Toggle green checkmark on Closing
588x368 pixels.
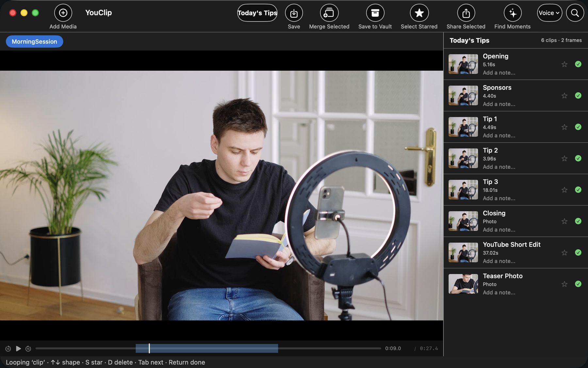click(578, 221)
